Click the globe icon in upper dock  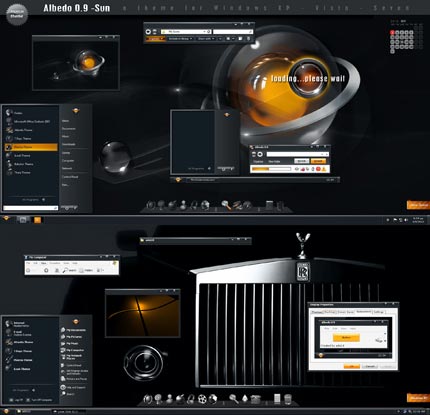pyautogui.click(x=205, y=205)
